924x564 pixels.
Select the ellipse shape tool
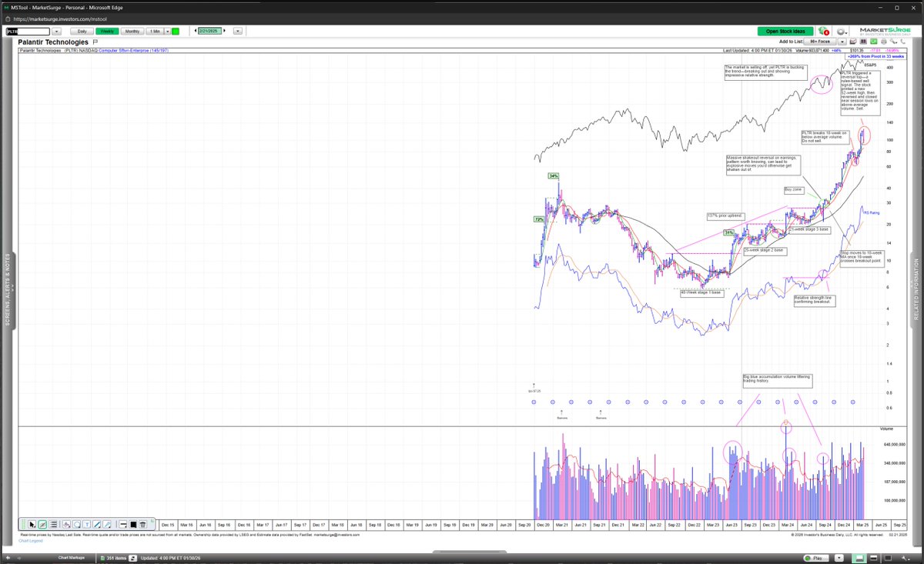[x=77, y=524]
